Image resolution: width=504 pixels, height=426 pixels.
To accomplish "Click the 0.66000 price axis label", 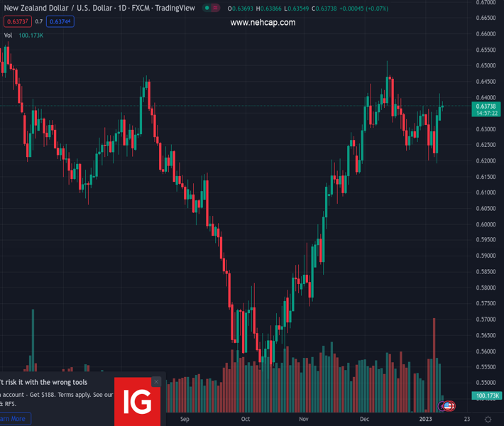I will coord(486,34).
